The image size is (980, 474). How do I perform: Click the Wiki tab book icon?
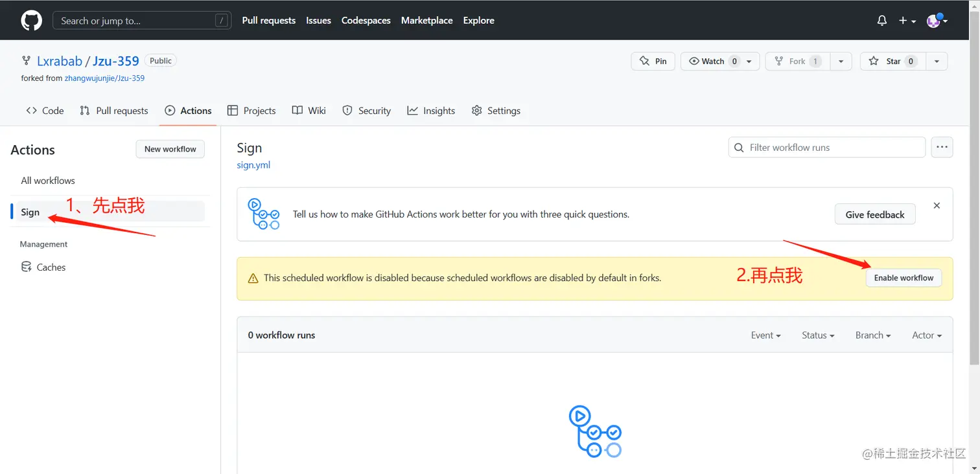[297, 111]
